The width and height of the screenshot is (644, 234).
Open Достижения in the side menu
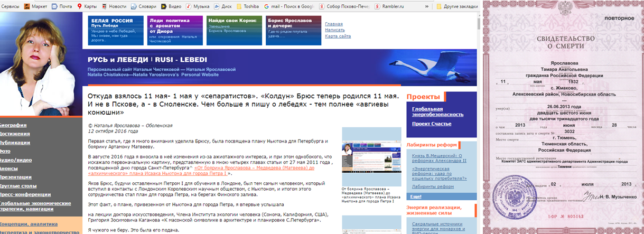(x=15, y=134)
